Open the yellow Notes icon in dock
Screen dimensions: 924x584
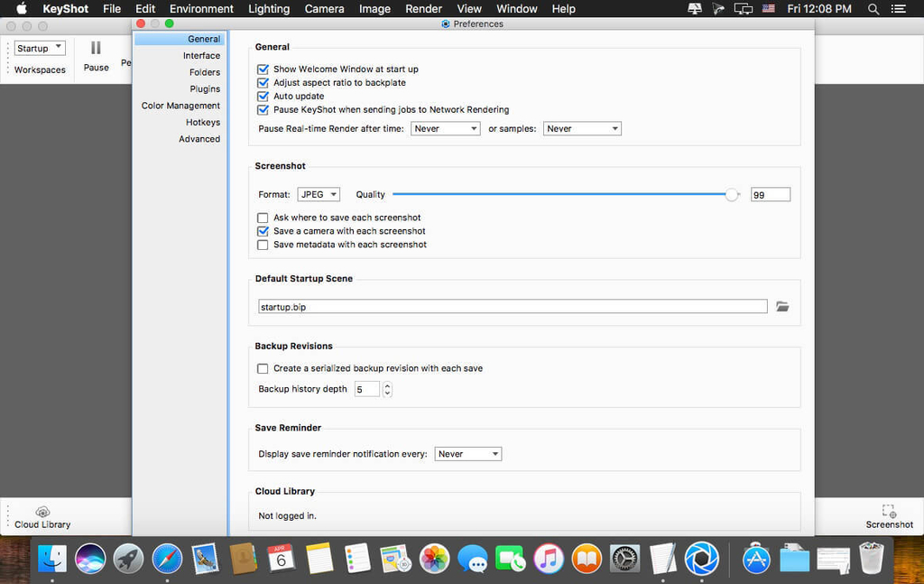click(319, 558)
